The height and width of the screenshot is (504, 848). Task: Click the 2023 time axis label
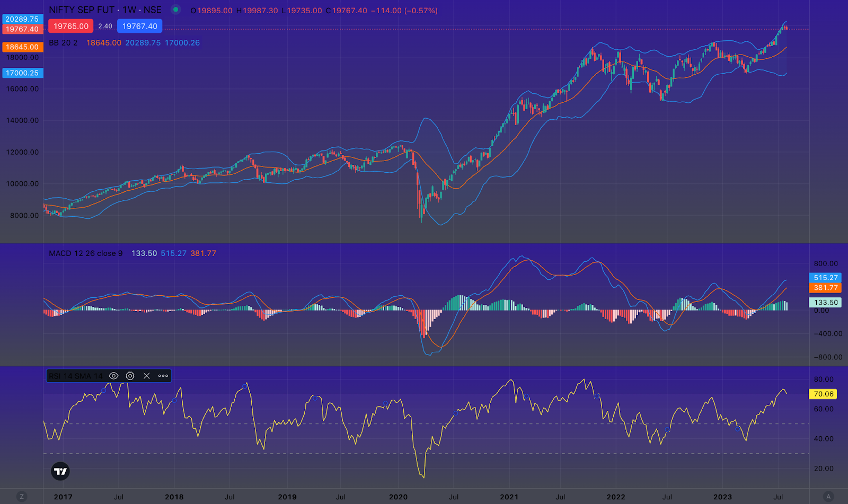[x=722, y=497]
